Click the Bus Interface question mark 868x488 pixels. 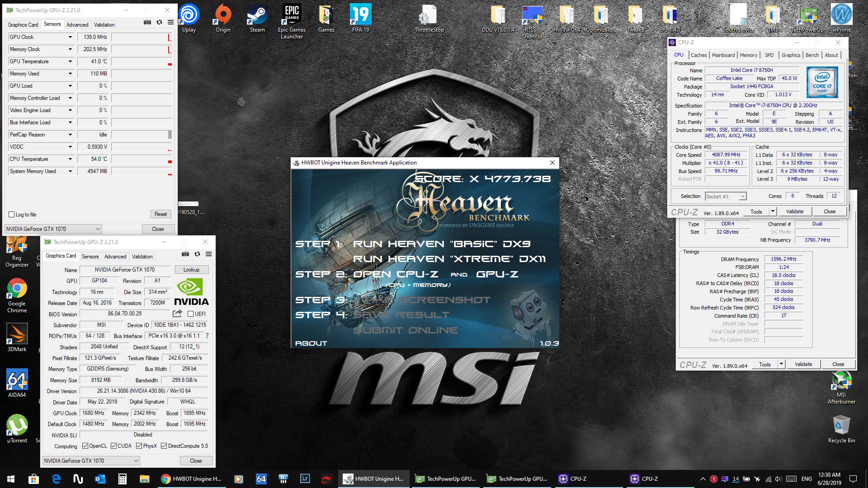click(x=207, y=336)
